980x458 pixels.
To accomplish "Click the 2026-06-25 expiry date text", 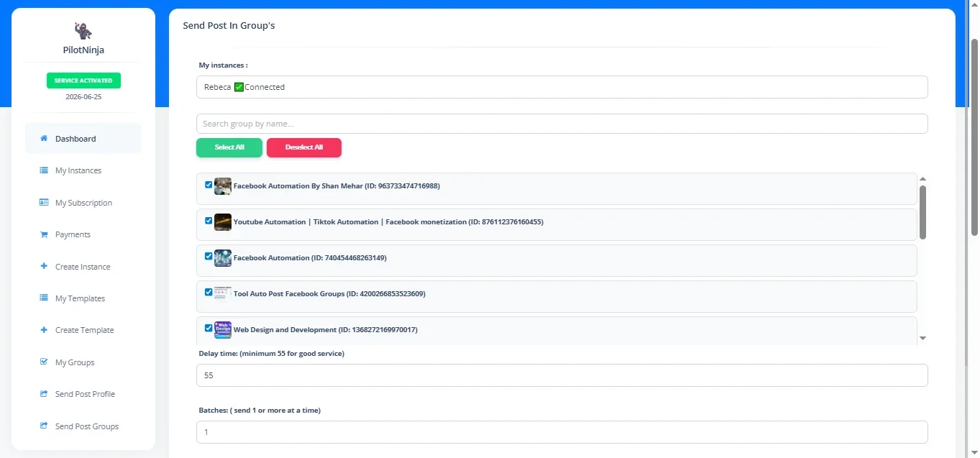I will click(x=83, y=96).
